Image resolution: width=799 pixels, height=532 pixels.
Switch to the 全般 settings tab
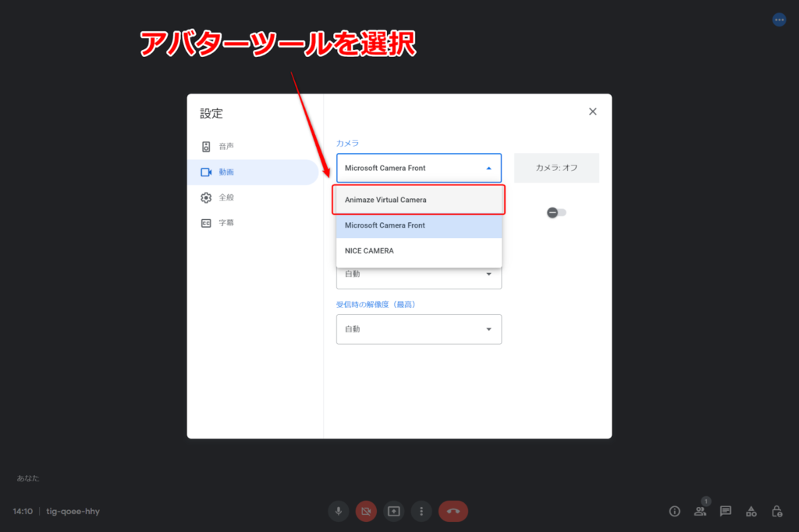click(226, 197)
